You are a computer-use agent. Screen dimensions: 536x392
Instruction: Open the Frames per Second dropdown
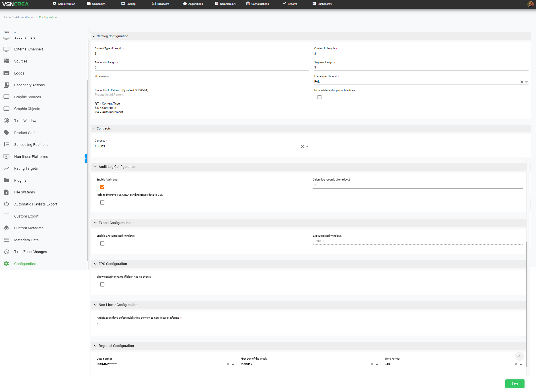pos(527,82)
